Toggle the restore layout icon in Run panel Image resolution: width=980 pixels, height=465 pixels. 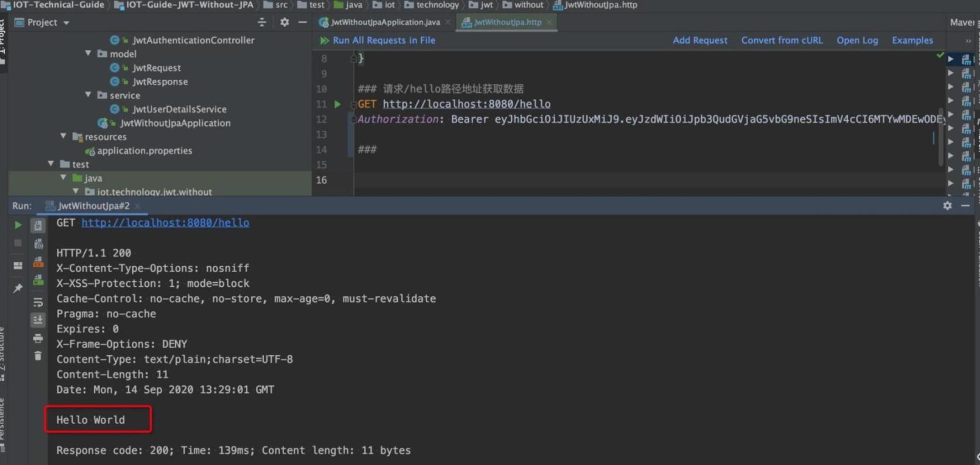point(18,266)
